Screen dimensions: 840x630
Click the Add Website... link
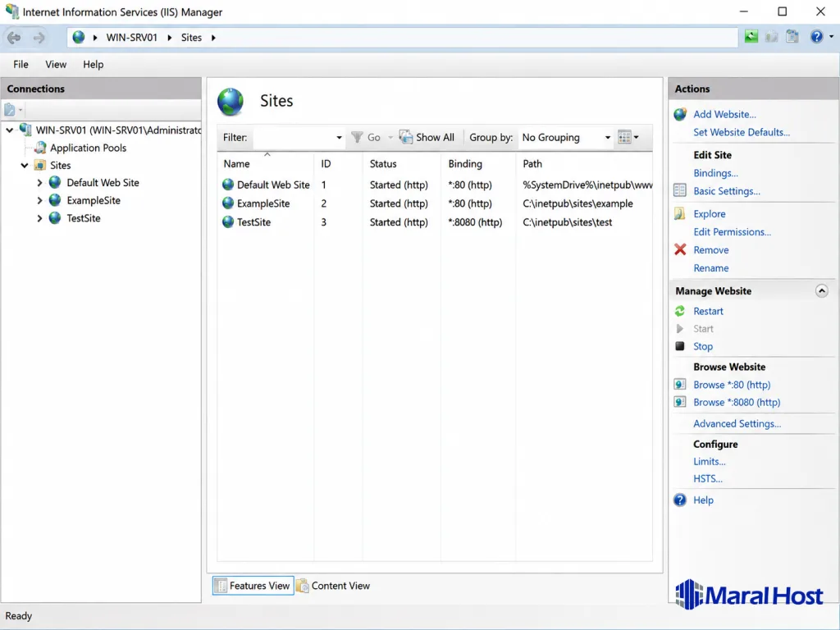[x=724, y=114]
